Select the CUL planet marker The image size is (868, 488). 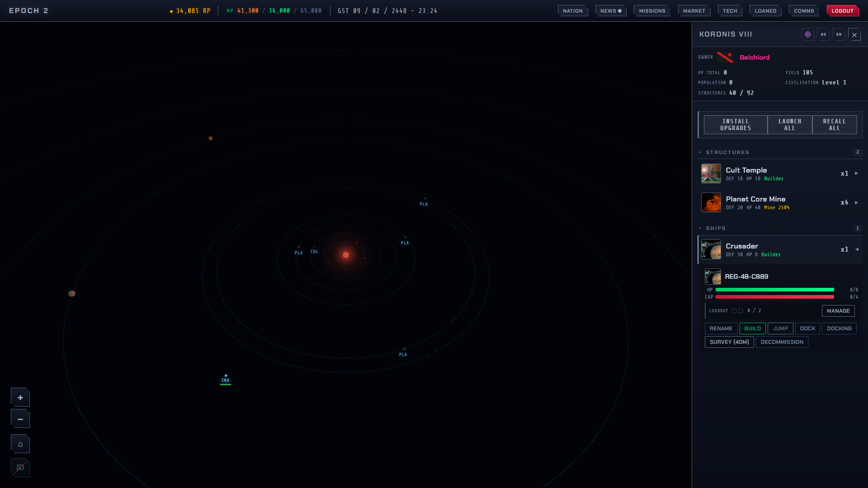tap(314, 250)
